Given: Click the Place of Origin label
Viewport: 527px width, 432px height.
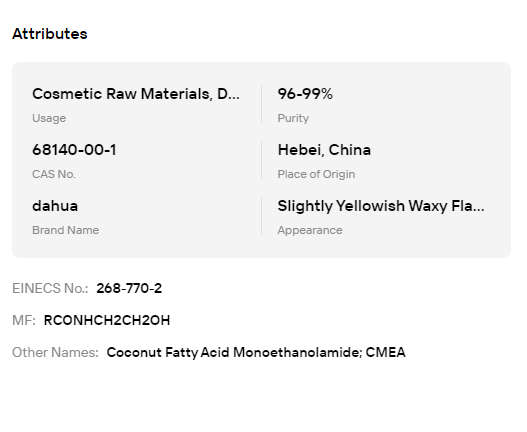Looking at the screenshot, I should point(316,174).
